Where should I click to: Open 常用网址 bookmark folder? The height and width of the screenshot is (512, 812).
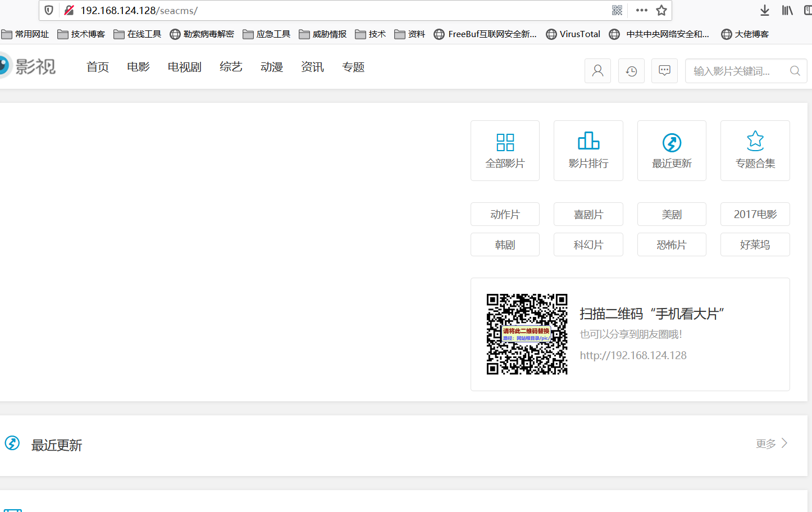[x=25, y=34]
